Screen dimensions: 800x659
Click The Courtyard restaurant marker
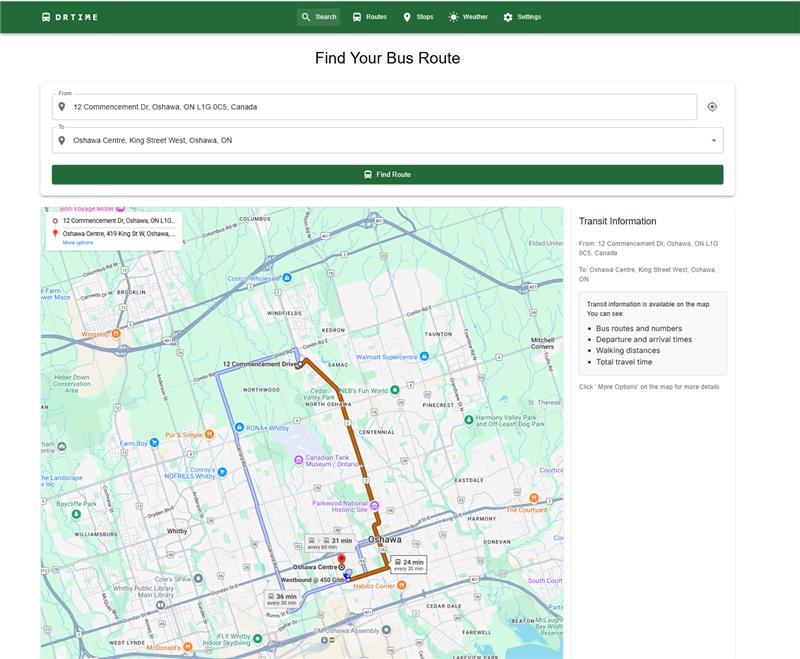point(534,498)
